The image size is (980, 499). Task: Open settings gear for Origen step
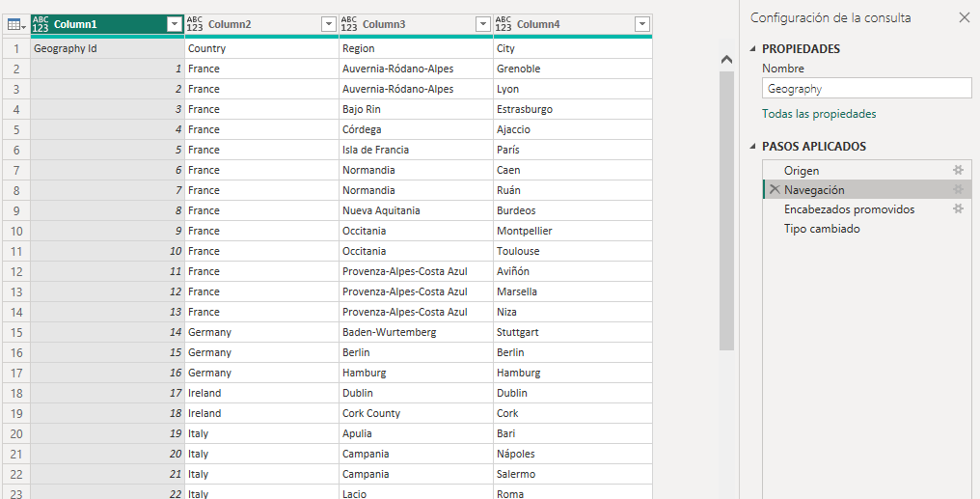pos(958,171)
